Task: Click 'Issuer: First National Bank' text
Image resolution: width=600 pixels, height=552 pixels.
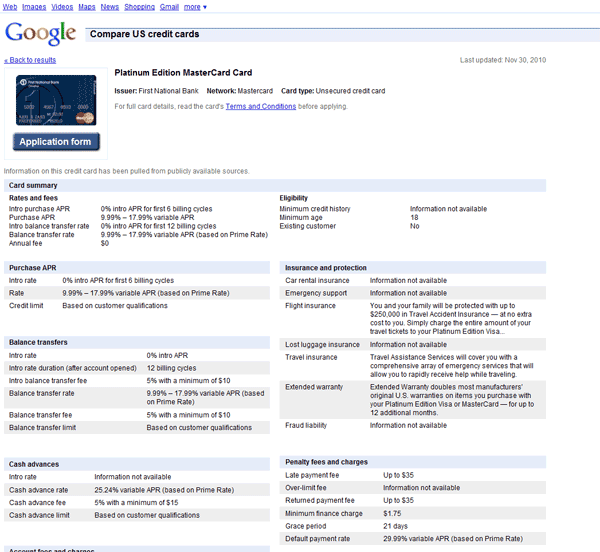Action: pyautogui.click(x=156, y=91)
